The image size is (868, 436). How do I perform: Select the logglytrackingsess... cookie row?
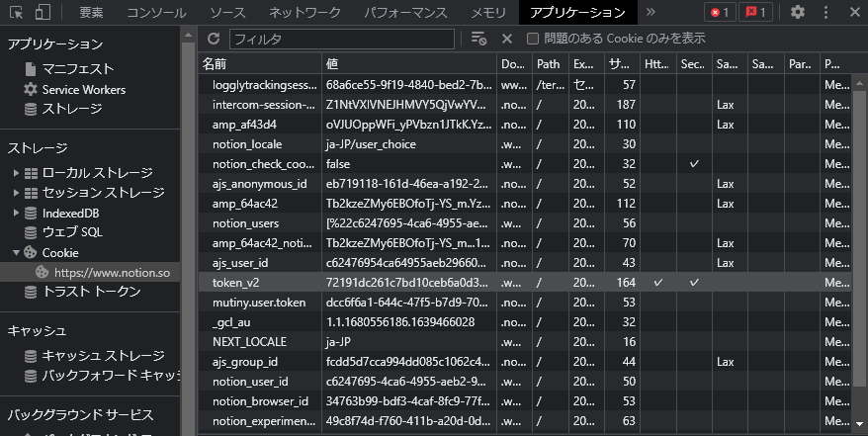[524, 85]
